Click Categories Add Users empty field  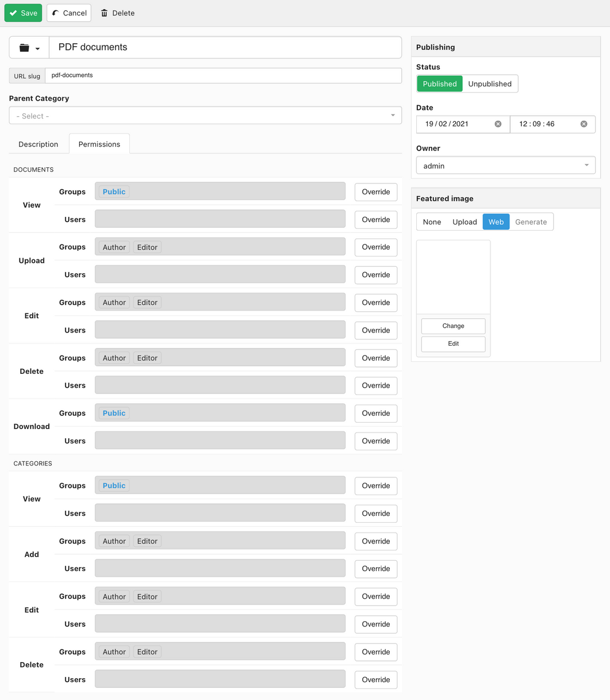(220, 568)
